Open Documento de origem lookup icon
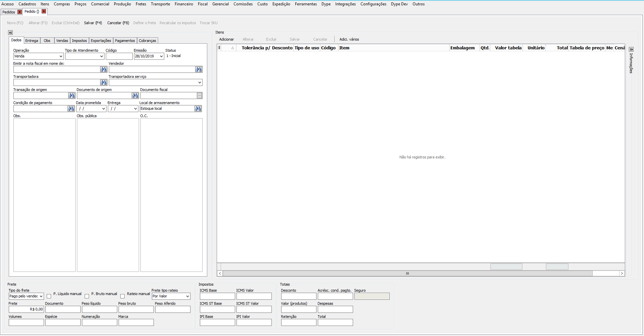Image resolution: width=644 pixels, height=336 pixels. pyautogui.click(x=135, y=95)
